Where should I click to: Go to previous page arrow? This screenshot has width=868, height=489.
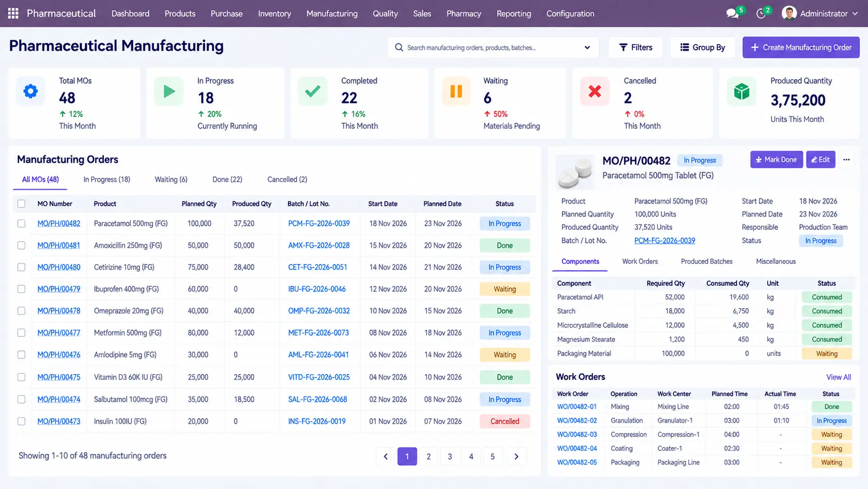click(386, 456)
